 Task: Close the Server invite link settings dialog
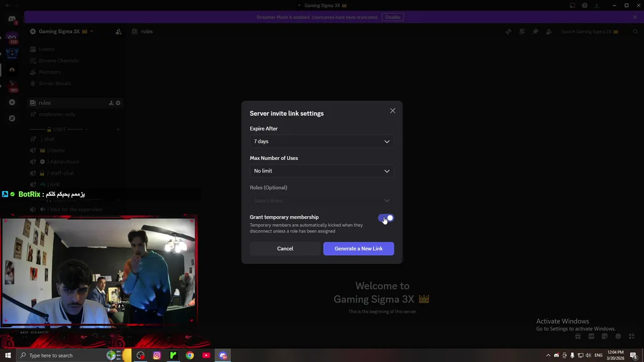392,111
